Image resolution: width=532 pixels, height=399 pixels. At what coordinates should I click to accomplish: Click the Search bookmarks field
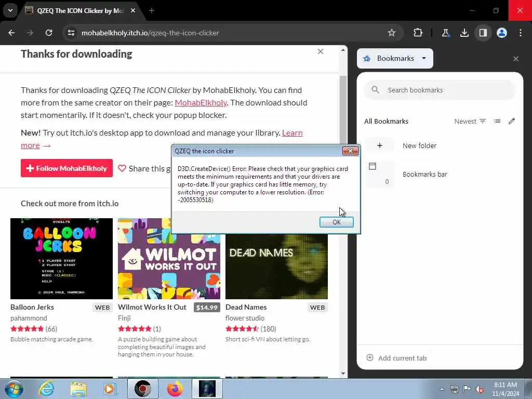pos(440,90)
